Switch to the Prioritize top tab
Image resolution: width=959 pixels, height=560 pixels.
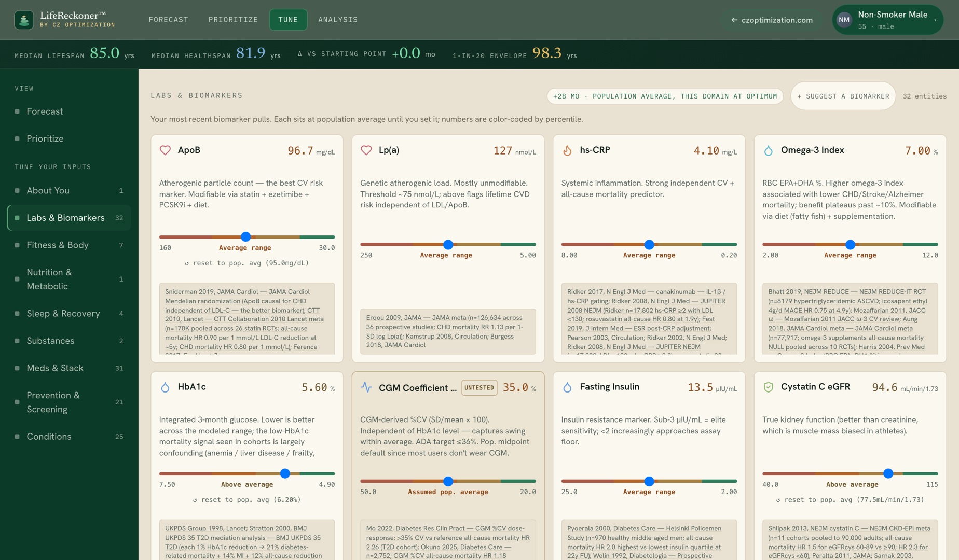(x=233, y=20)
